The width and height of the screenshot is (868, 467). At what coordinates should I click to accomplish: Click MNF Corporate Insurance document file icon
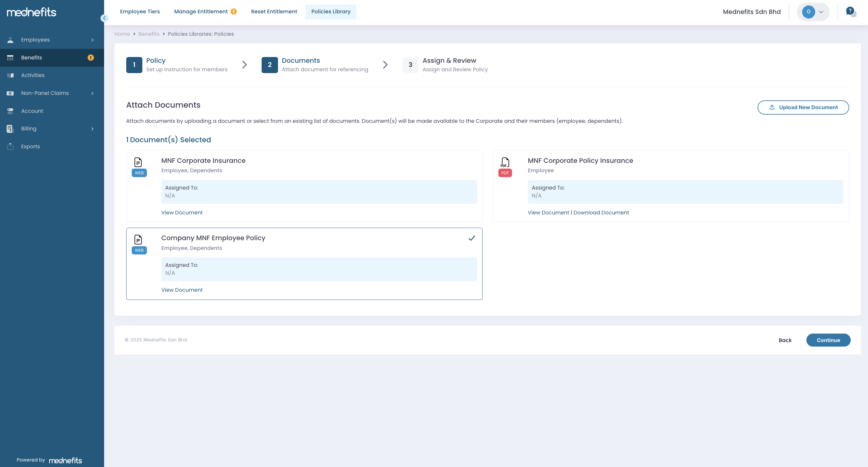point(138,162)
